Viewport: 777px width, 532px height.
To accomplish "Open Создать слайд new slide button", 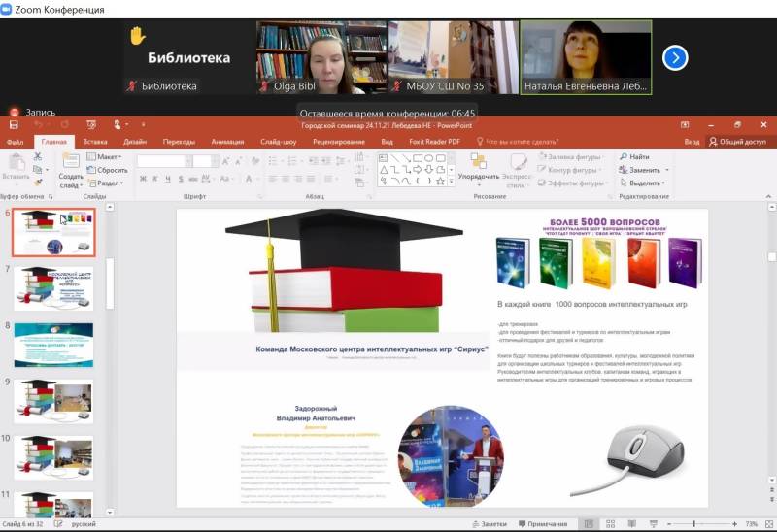I will pos(70,167).
